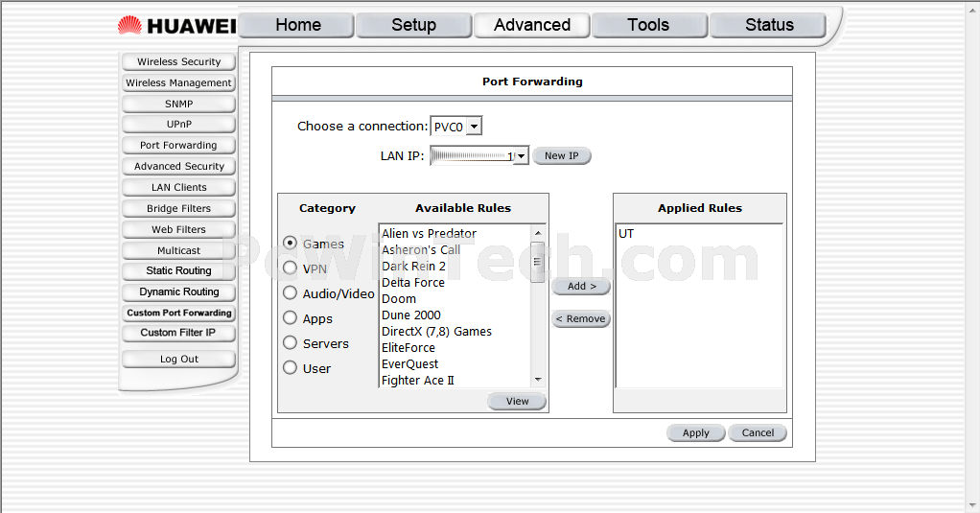The height and width of the screenshot is (513, 980).
Task: Click the rules list scroll down arrow
Action: 538,380
